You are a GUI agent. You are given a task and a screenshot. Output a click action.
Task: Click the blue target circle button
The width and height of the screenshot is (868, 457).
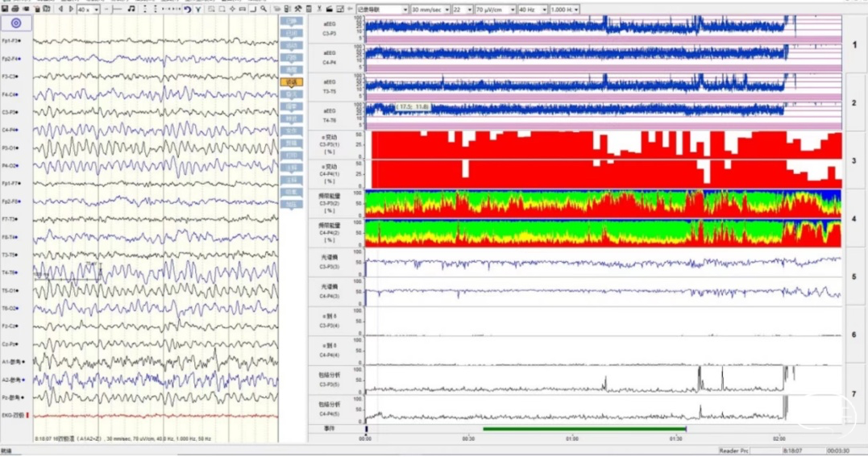pyautogui.click(x=16, y=23)
